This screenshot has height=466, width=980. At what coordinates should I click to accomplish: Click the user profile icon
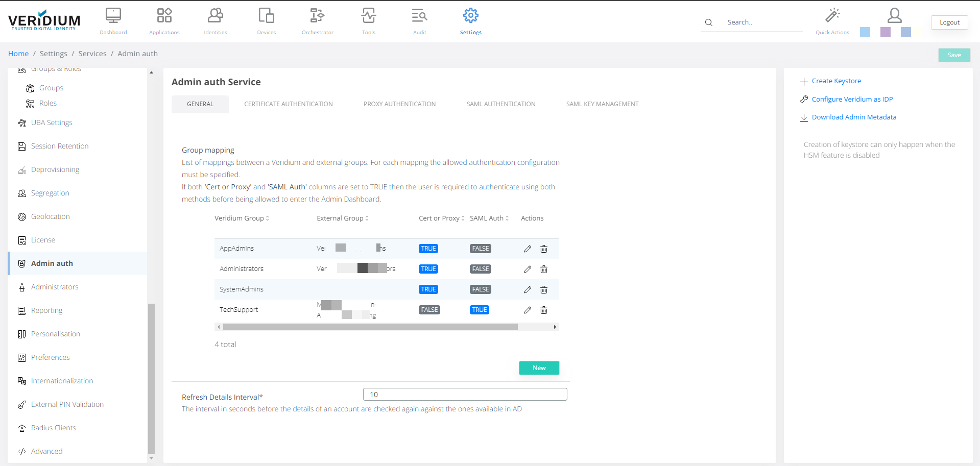click(894, 16)
